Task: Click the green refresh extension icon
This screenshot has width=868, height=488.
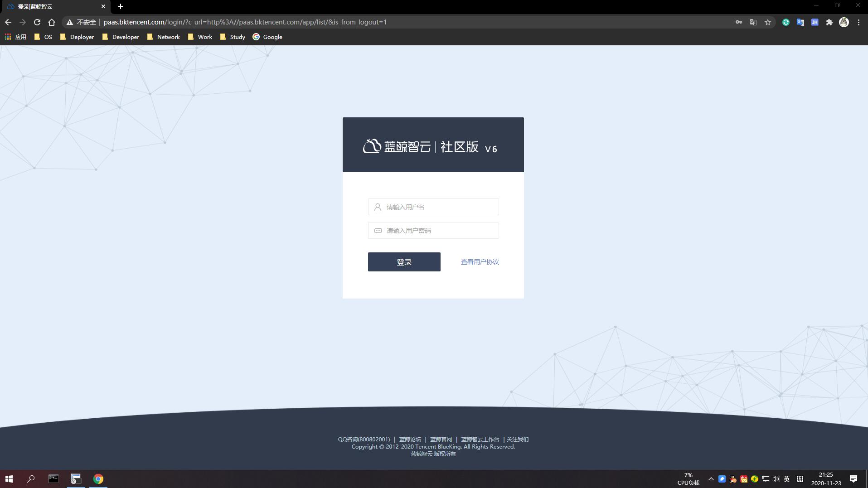Action: 786,22
